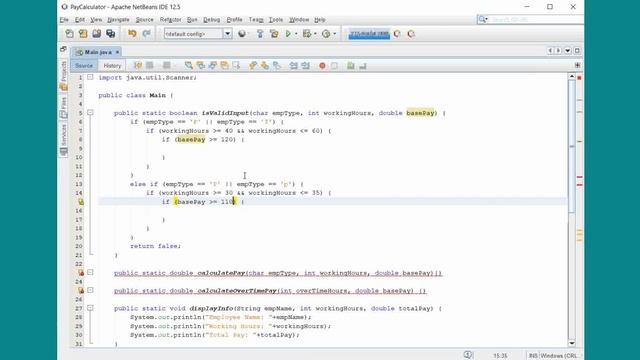Click the Comment lines icon
The image size is (640, 360).
pyautogui.click(x=351, y=65)
